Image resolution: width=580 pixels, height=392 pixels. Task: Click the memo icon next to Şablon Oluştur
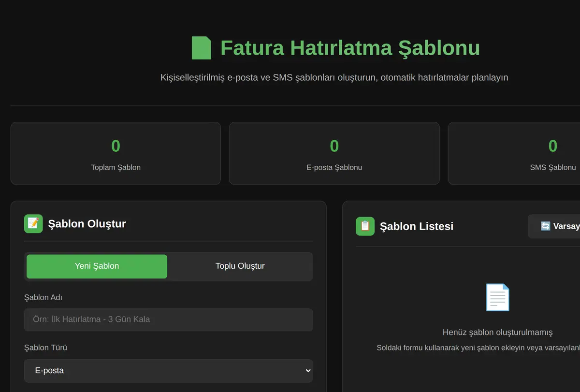click(x=33, y=224)
